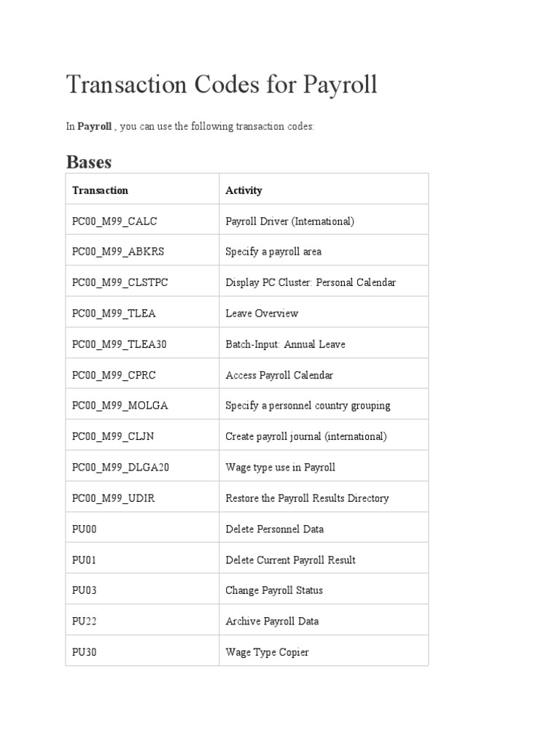Click 'Display PC Cluster: Personal Calendar' text
This screenshot has height=747, width=560.
(x=311, y=282)
